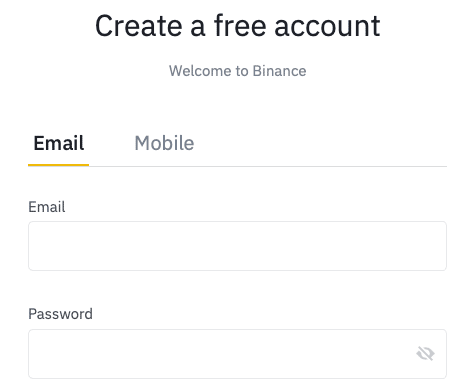Reveal the password via the eye-slash icon
The image size is (476, 389).
pyautogui.click(x=425, y=353)
